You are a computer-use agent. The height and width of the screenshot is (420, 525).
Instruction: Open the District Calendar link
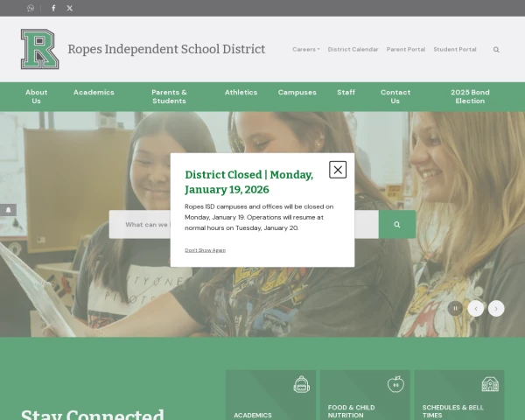tap(353, 50)
